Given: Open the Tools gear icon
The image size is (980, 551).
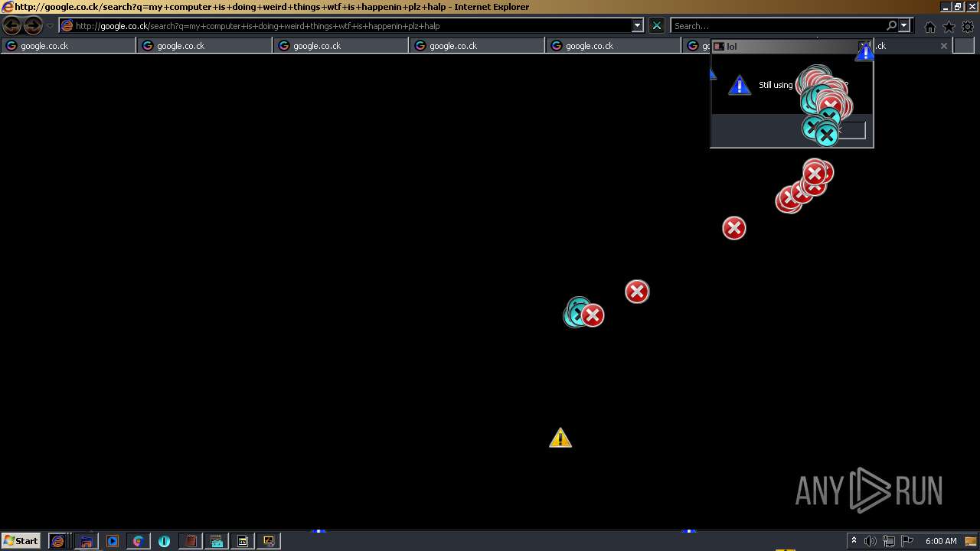Looking at the screenshot, I should pyautogui.click(x=968, y=27).
